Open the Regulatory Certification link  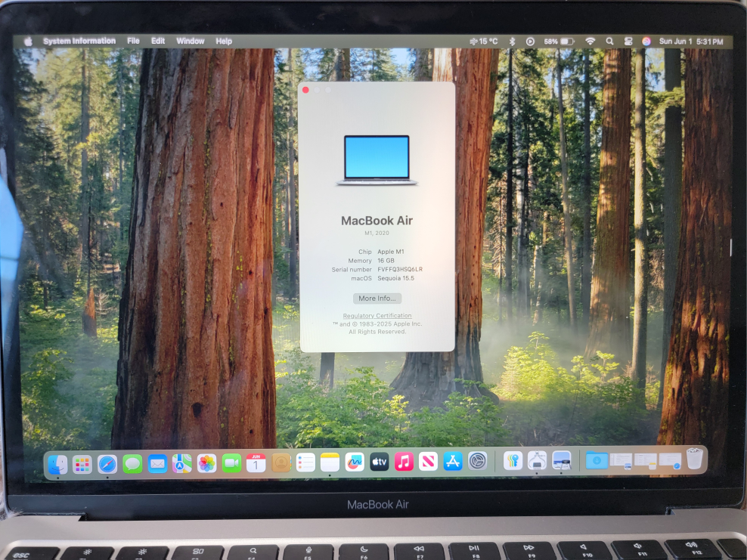[x=377, y=316]
